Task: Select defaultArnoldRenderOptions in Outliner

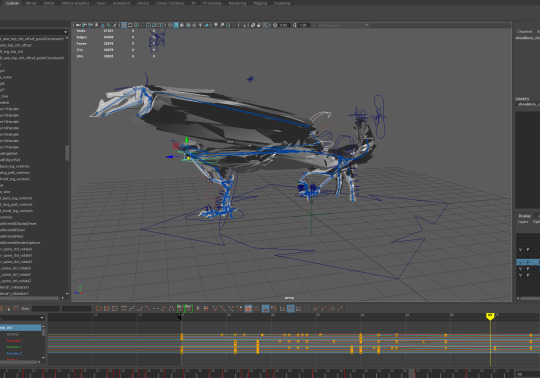Action: tap(20, 243)
